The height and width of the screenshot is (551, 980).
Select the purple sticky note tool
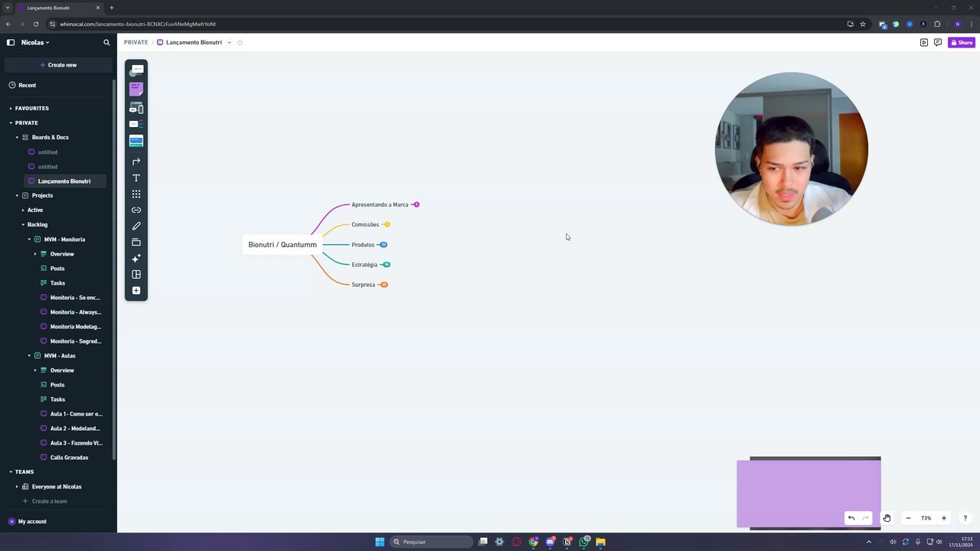pyautogui.click(x=136, y=89)
